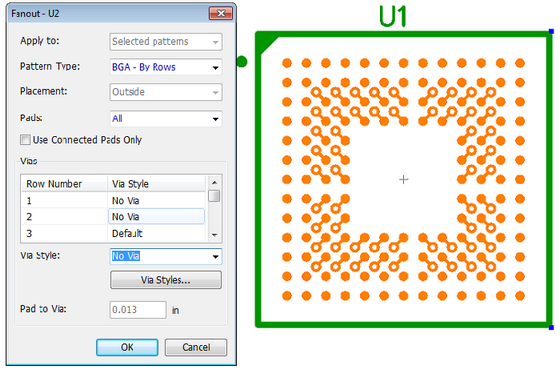Open the disabled Apply to dropdown

pyautogui.click(x=166, y=41)
